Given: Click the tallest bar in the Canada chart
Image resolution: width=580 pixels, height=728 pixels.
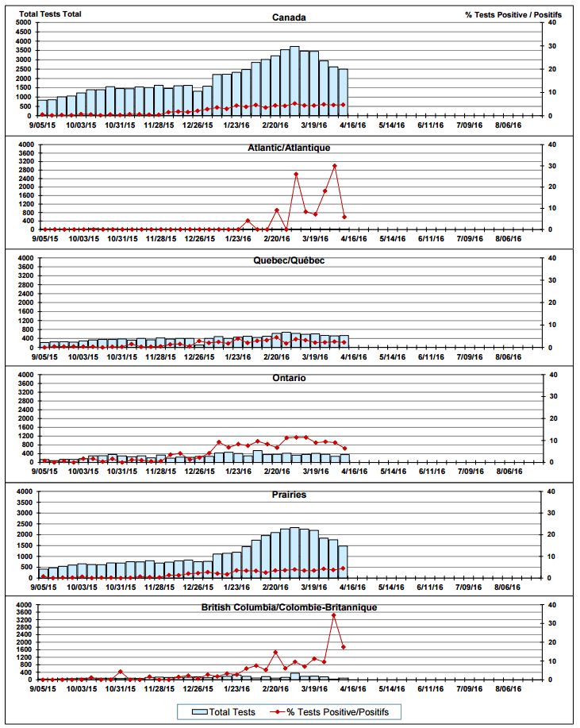Looking at the screenshot, I should click(x=294, y=81).
